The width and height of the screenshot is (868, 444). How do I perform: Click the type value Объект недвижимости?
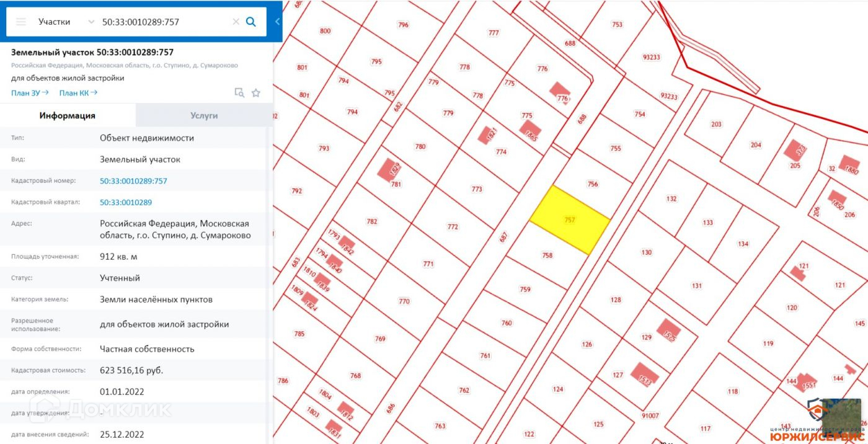coord(147,138)
